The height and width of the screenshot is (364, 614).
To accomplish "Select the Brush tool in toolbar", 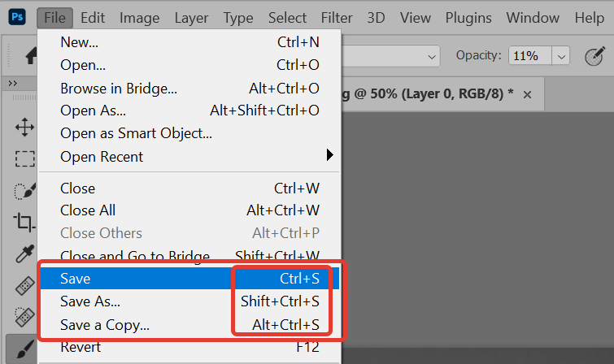I will (24, 349).
